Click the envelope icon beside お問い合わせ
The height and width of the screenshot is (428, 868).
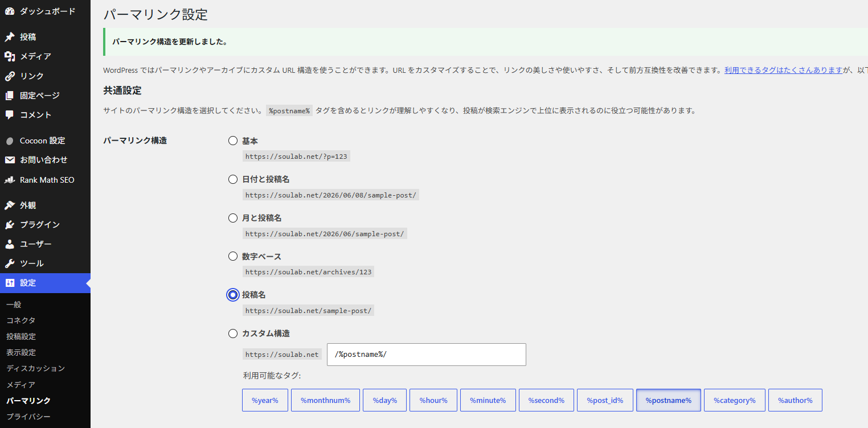tap(10, 160)
